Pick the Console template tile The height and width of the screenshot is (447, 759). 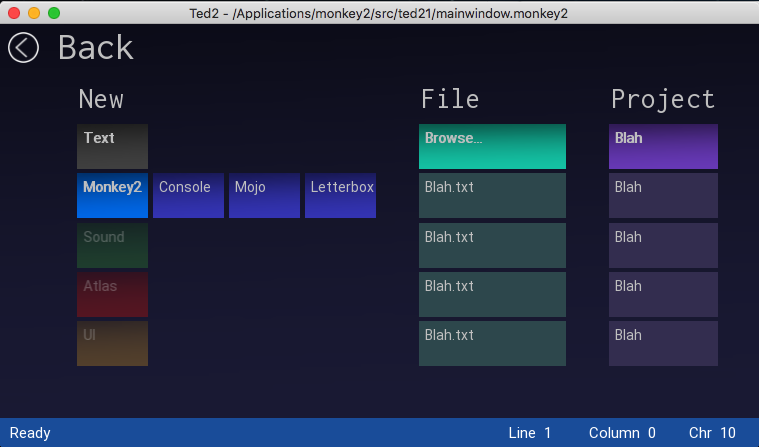click(188, 195)
